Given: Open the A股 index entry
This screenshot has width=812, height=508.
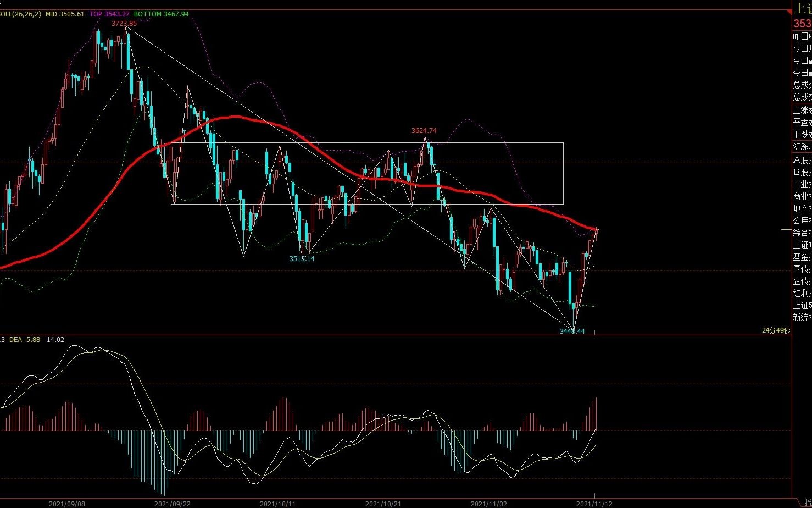Looking at the screenshot, I should 802,161.
